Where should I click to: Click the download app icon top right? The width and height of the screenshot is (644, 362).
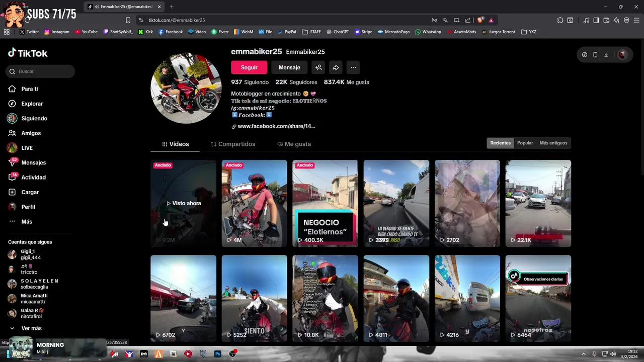606,55
